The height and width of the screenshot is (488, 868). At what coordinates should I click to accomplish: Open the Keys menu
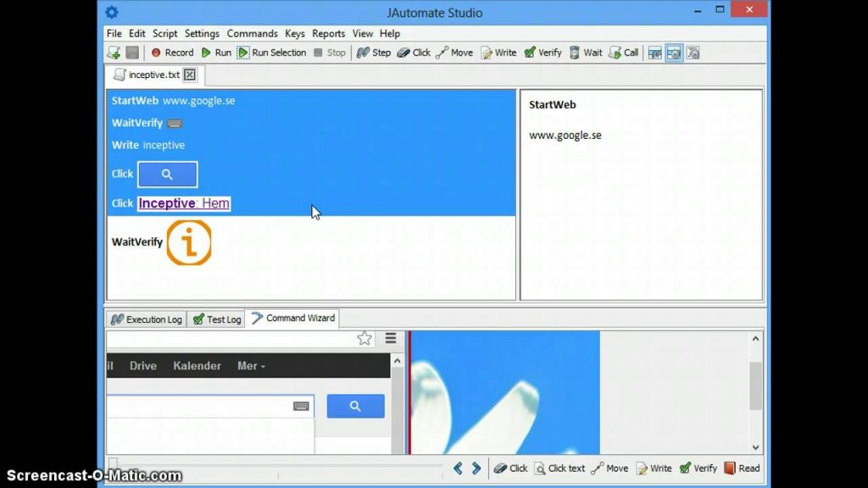coord(295,34)
